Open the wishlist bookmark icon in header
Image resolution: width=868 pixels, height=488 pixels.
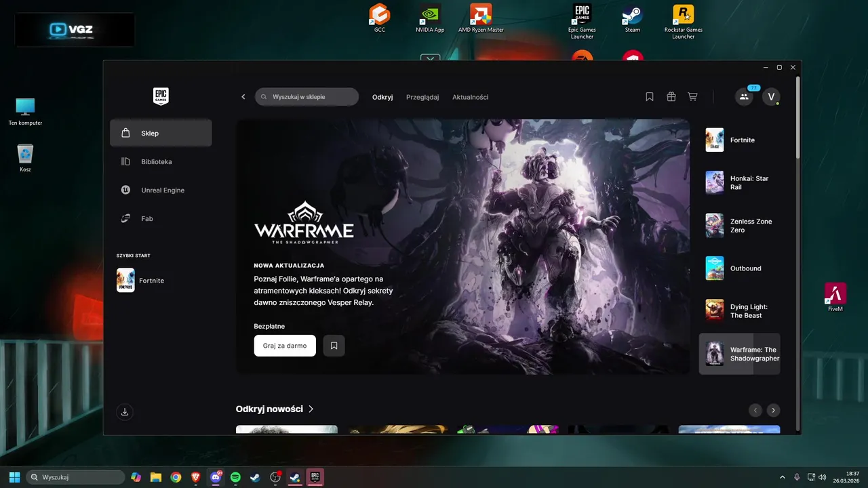coord(650,97)
